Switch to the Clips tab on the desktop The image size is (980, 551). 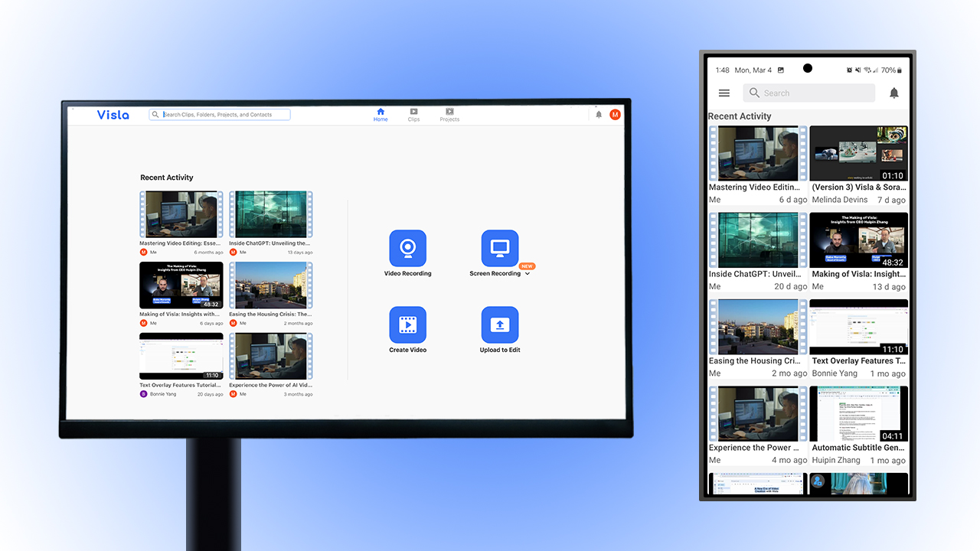click(413, 115)
